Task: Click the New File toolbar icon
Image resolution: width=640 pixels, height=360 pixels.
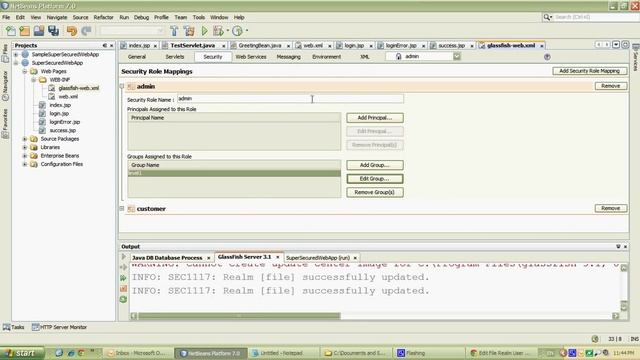Action: [11, 31]
